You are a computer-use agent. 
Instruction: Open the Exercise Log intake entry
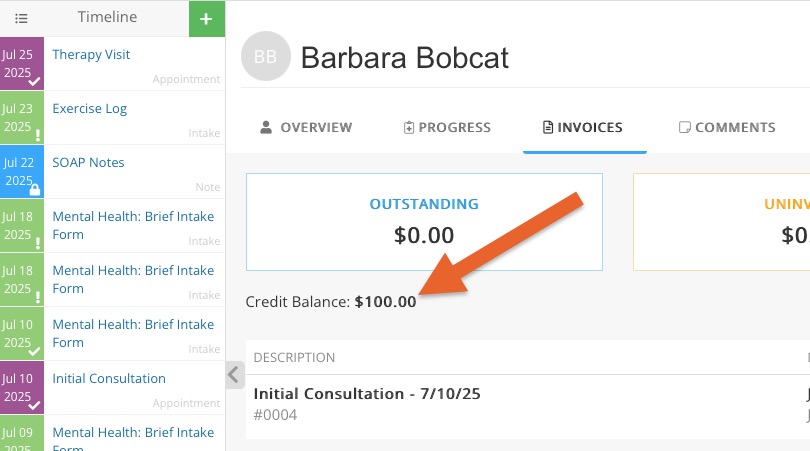point(134,118)
